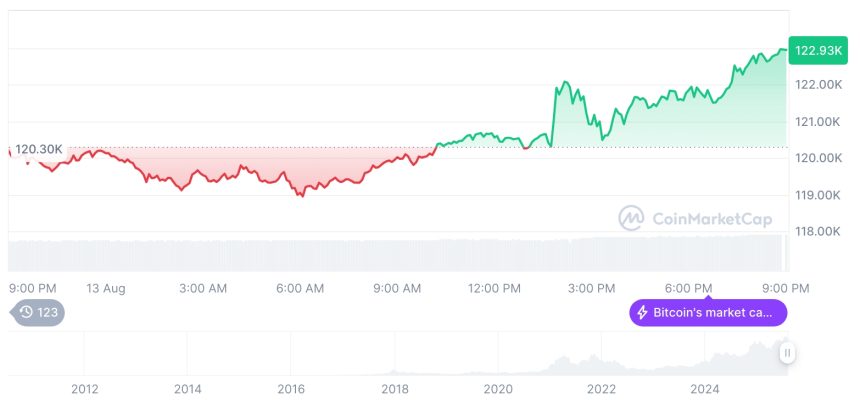Click the 119.00K price axis label
Screen dimensions: 860x401
(818, 195)
